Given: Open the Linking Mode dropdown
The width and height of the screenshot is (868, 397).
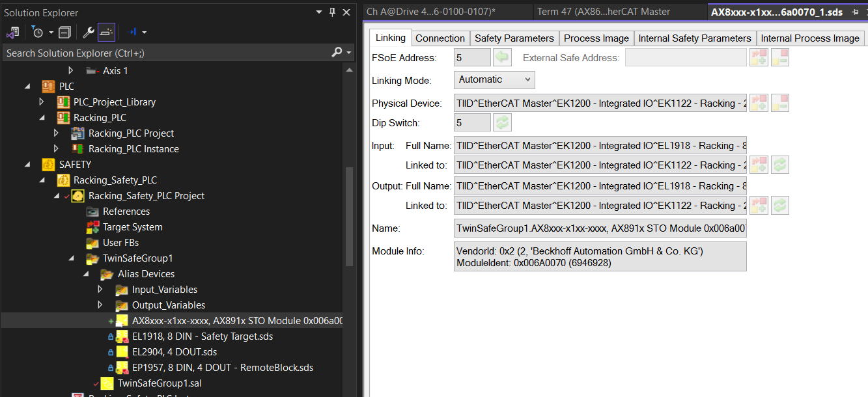Looking at the screenshot, I should point(494,79).
